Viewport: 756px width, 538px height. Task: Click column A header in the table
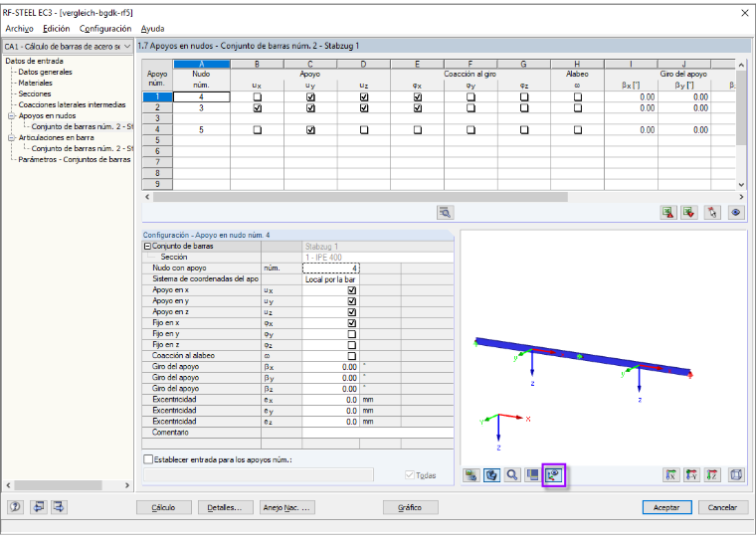[202, 64]
